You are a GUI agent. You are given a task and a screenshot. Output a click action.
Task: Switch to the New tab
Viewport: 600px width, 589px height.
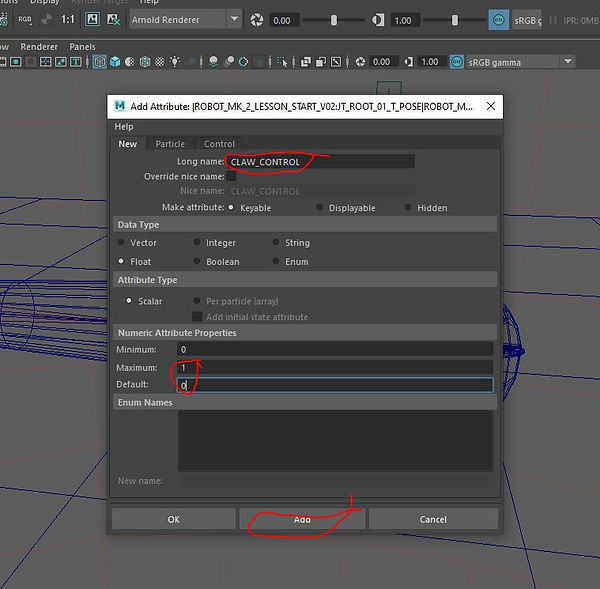[x=127, y=144]
